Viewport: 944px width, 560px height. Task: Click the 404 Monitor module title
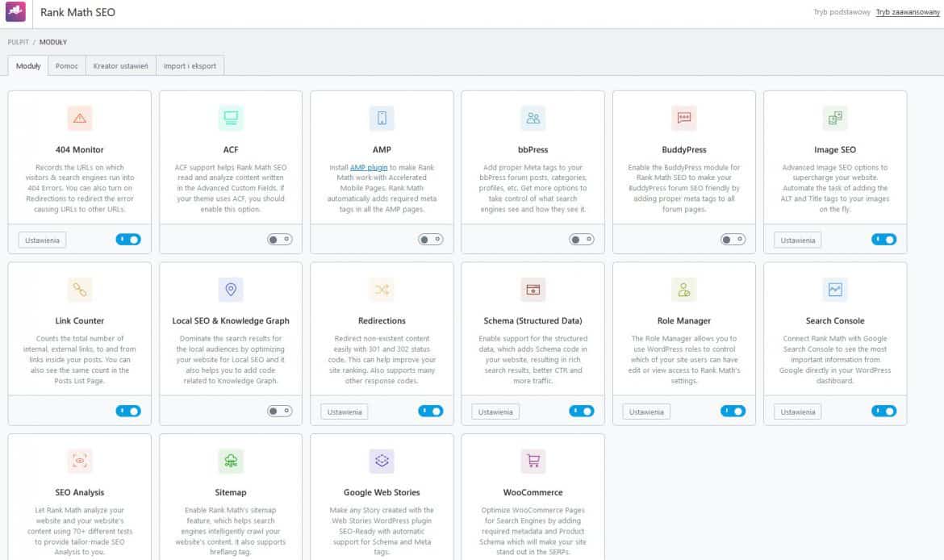point(79,149)
